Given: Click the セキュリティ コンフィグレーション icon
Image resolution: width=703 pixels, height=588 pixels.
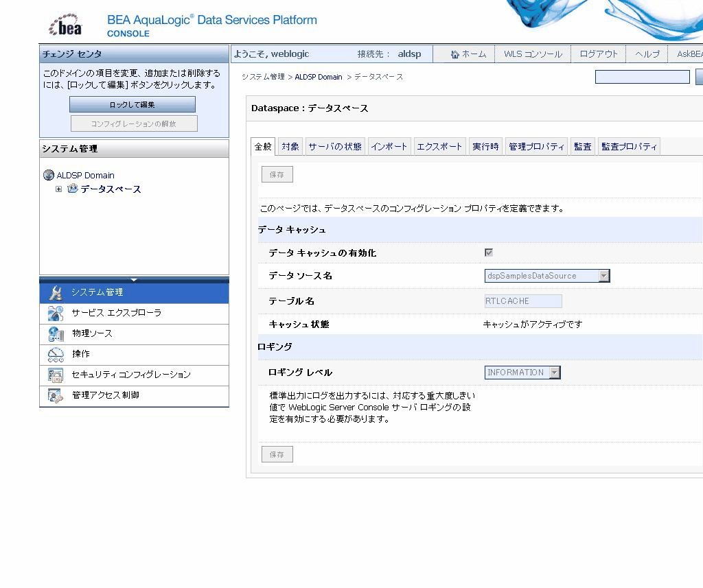Looking at the screenshot, I should click(x=56, y=375).
